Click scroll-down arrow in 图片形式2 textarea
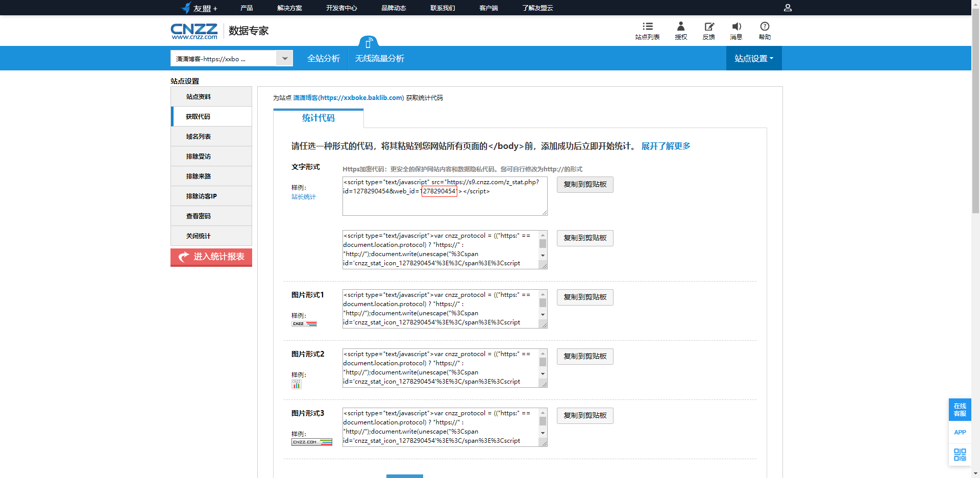This screenshot has height=478, width=980. 543,374
